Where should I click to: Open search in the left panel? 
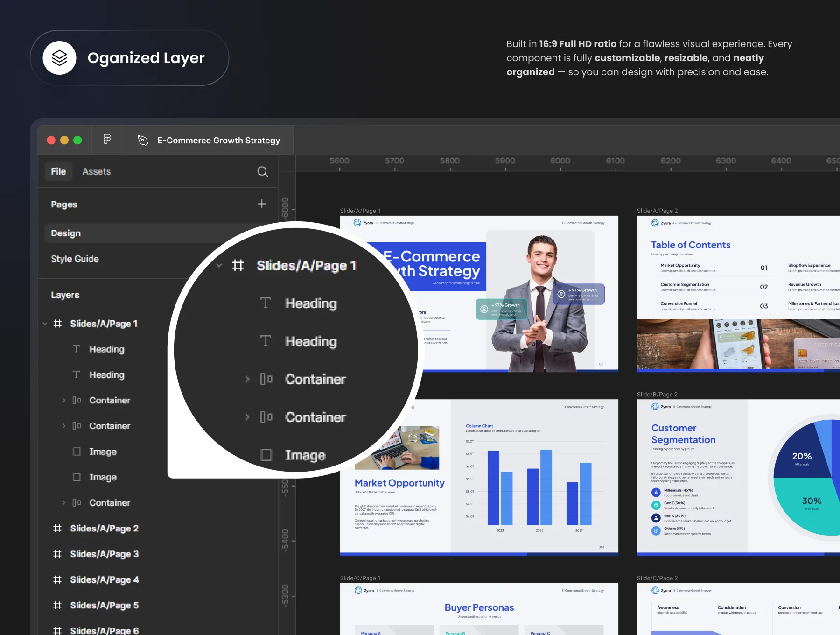pos(263,172)
